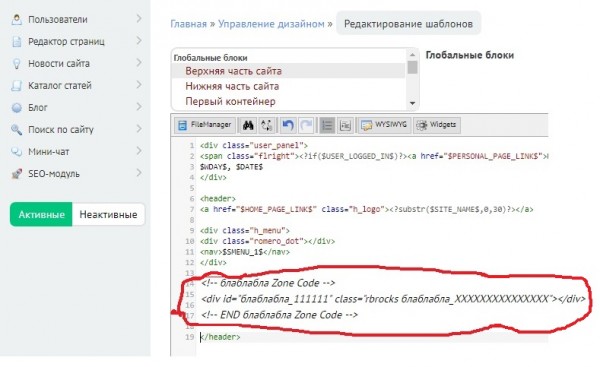Click the flright span code line
The image size is (600, 367).
tap(374, 156)
